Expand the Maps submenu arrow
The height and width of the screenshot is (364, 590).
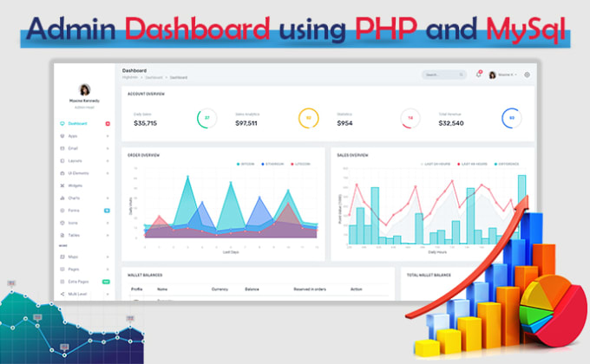[108, 257]
